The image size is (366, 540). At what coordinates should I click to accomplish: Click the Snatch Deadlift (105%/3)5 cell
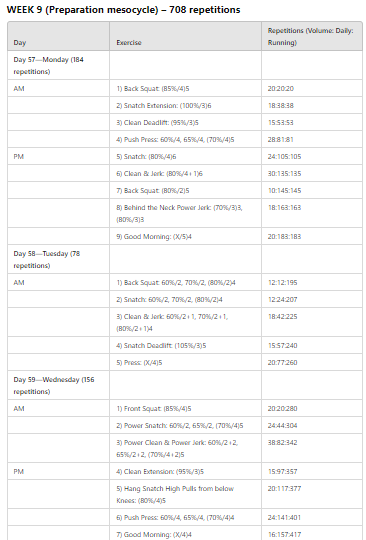pyautogui.click(x=186, y=345)
